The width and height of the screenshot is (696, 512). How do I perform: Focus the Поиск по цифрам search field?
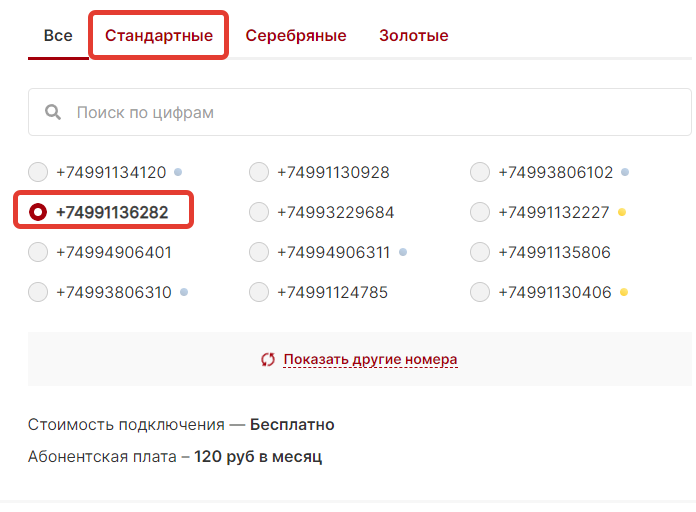point(360,112)
